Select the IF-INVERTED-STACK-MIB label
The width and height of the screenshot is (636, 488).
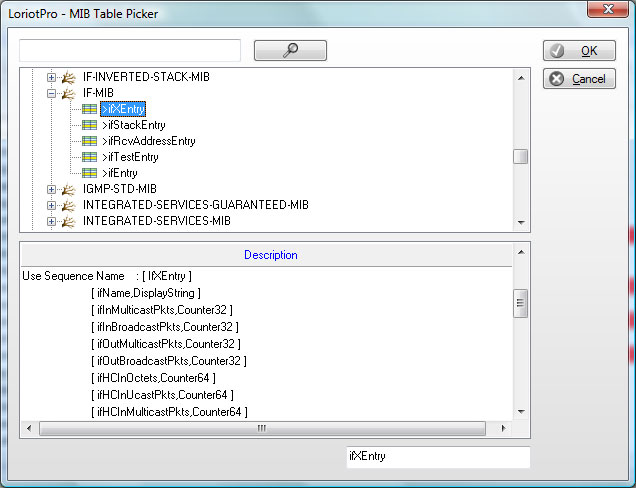pyautogui.click(x=146, y=77)
